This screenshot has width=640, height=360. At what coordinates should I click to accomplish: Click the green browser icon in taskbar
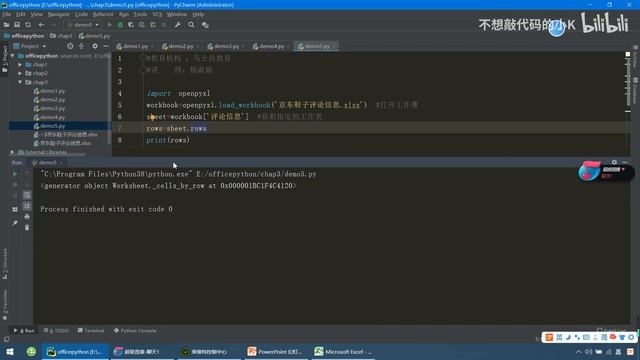[x=31, y=351]
